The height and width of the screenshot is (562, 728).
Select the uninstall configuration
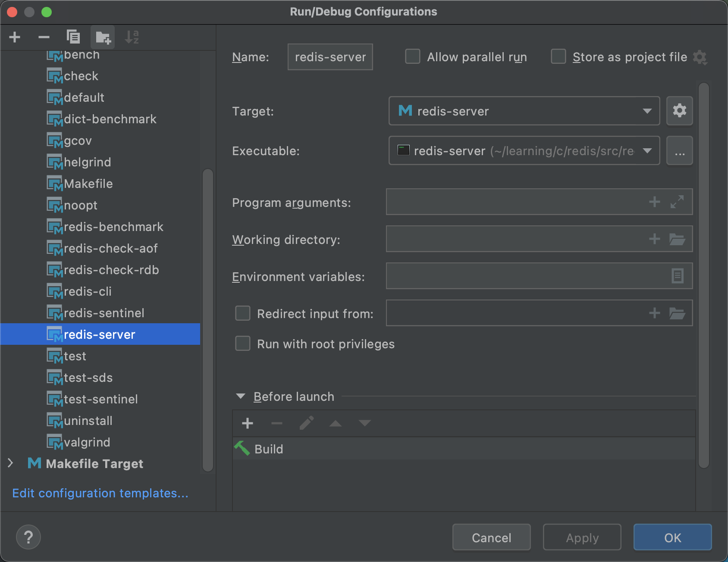pyautogui.click(x=100, y=421)
